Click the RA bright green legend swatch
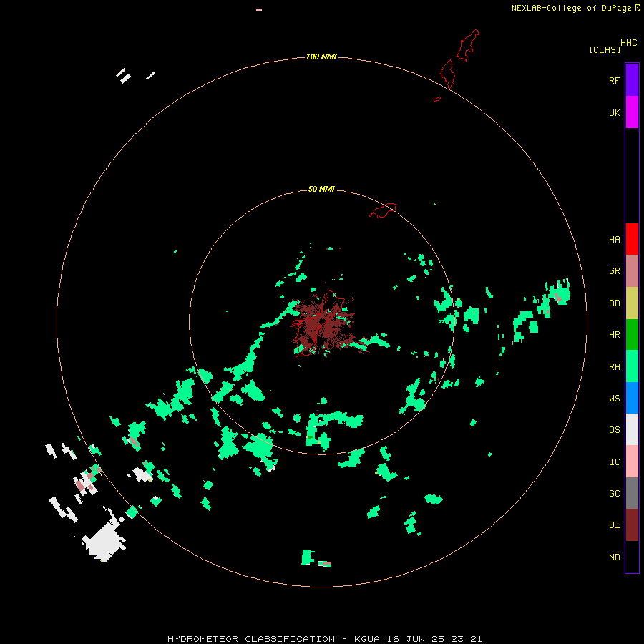Screen dimensions: 644x644 click(632, 366)
